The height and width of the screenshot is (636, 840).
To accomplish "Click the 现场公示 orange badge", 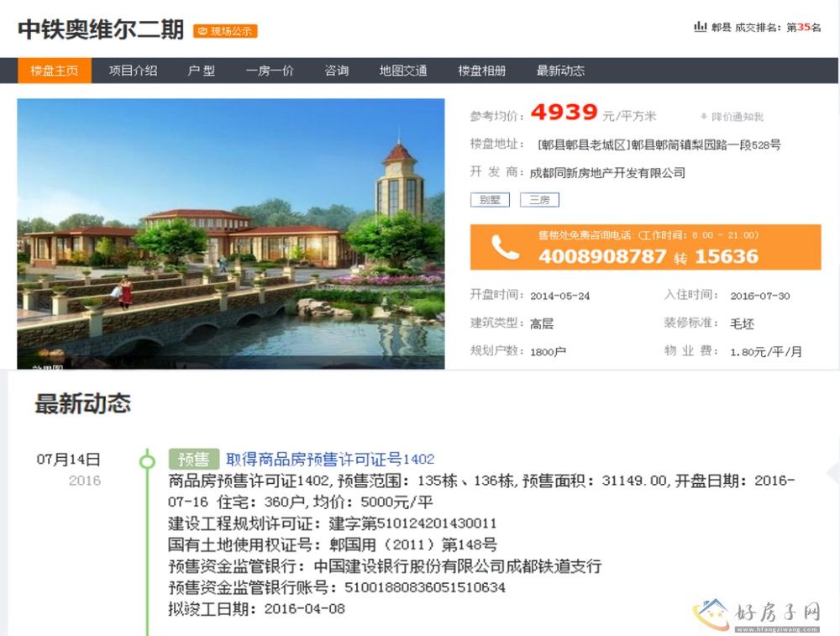I will pyautogui.click(x=225, y=31).
